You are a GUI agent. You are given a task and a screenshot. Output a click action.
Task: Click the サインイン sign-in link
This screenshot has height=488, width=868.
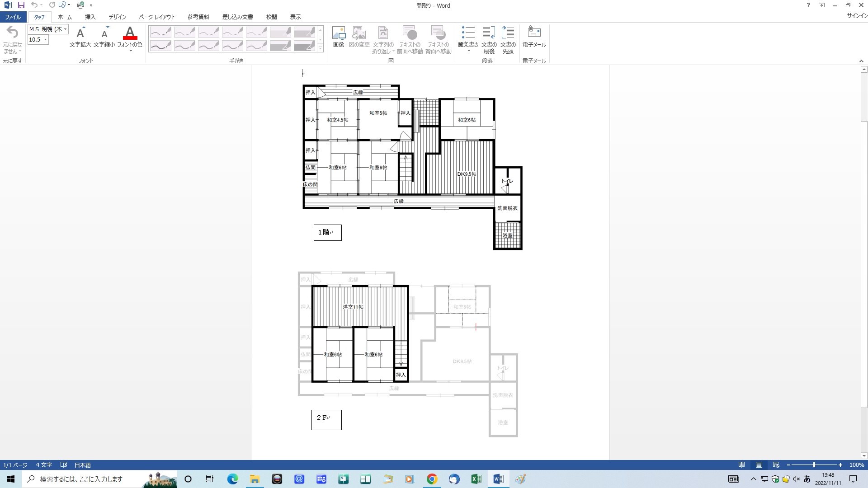pos(857,16)
